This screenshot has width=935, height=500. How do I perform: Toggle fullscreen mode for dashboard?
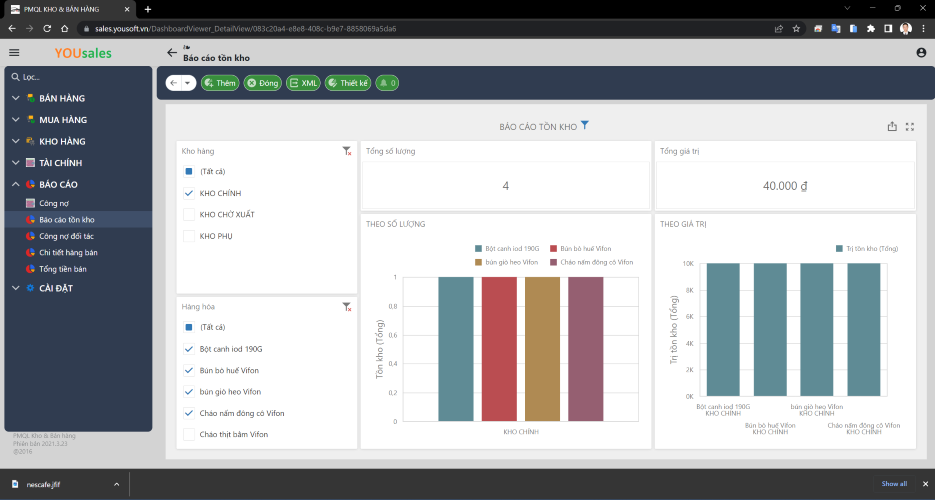click(x=910, y=126)
